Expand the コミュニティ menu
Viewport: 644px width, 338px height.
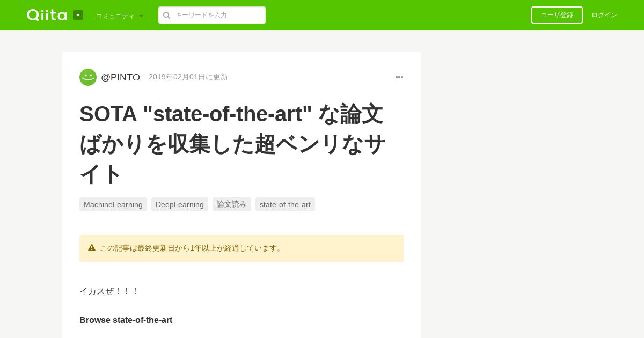(x=120, y=16)
